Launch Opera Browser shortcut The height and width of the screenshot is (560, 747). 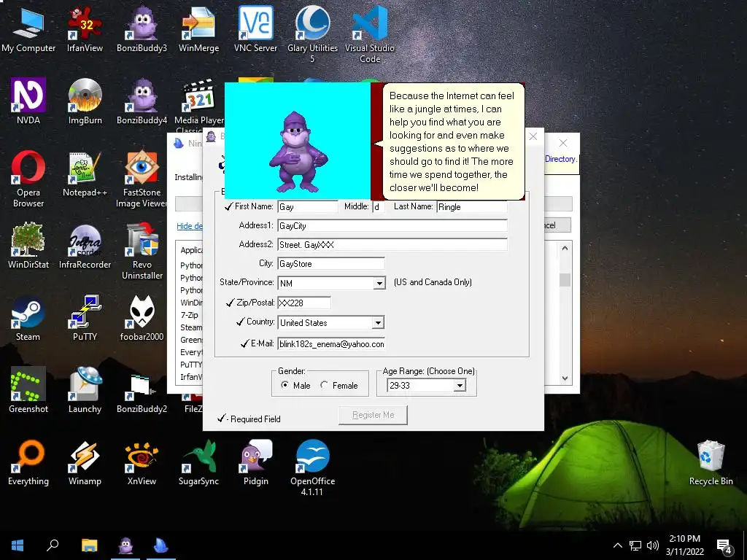(x=28, y=179)
